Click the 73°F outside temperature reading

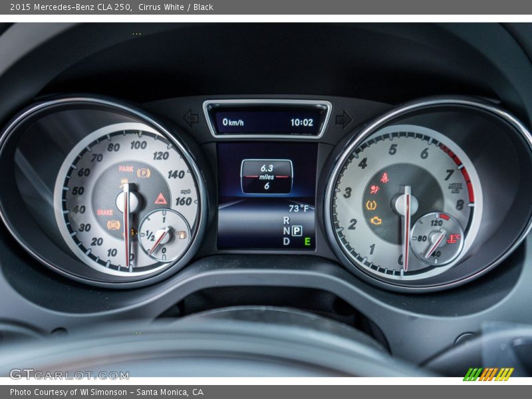pos(299,208)
